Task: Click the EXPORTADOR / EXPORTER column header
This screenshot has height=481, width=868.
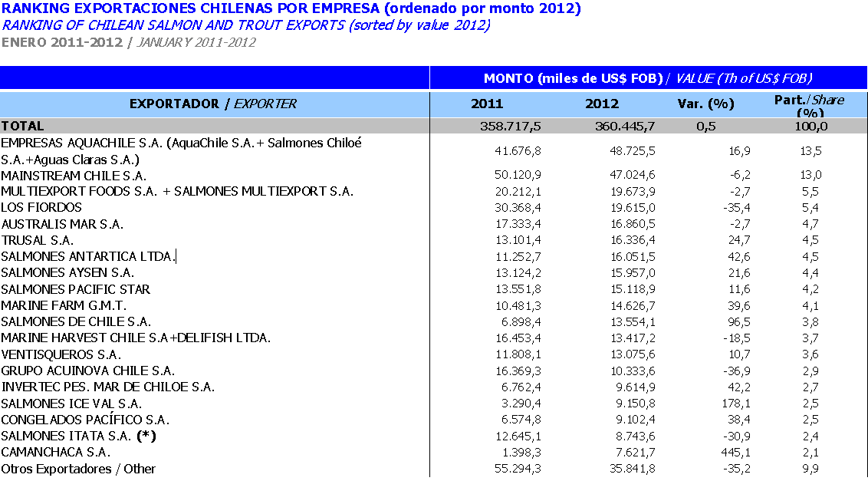Action: (213, 104)
